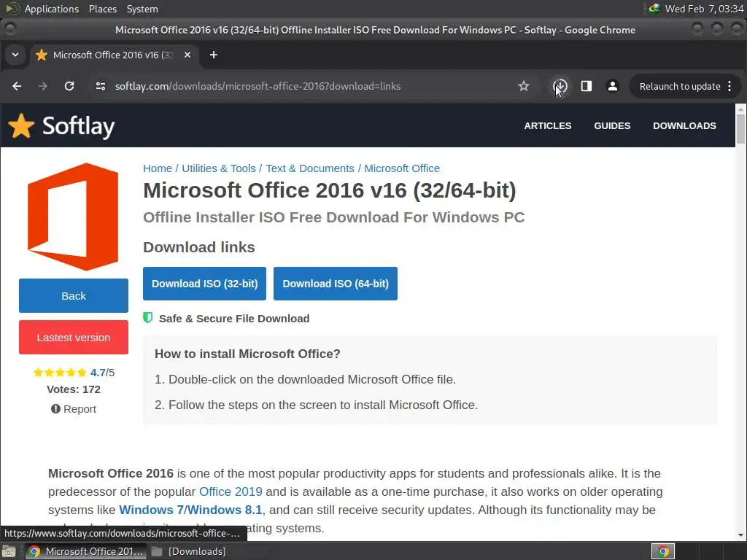Viewport: 747px width, 560px height.
Task: Click the page vertical scrollbar thumb
Action: pos(740,129)
